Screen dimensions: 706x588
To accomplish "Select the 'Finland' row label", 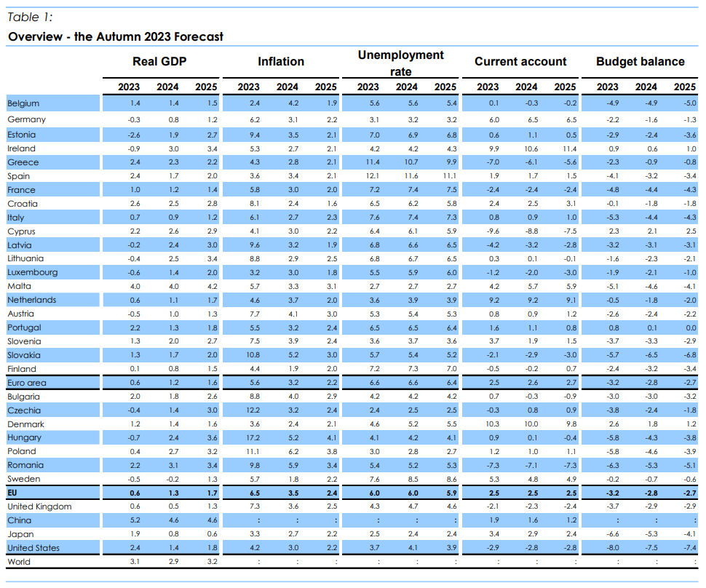I will (x=22, y=369).
